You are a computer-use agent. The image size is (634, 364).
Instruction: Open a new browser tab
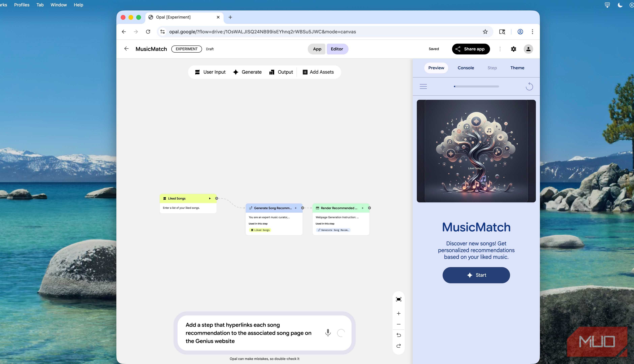230,17
